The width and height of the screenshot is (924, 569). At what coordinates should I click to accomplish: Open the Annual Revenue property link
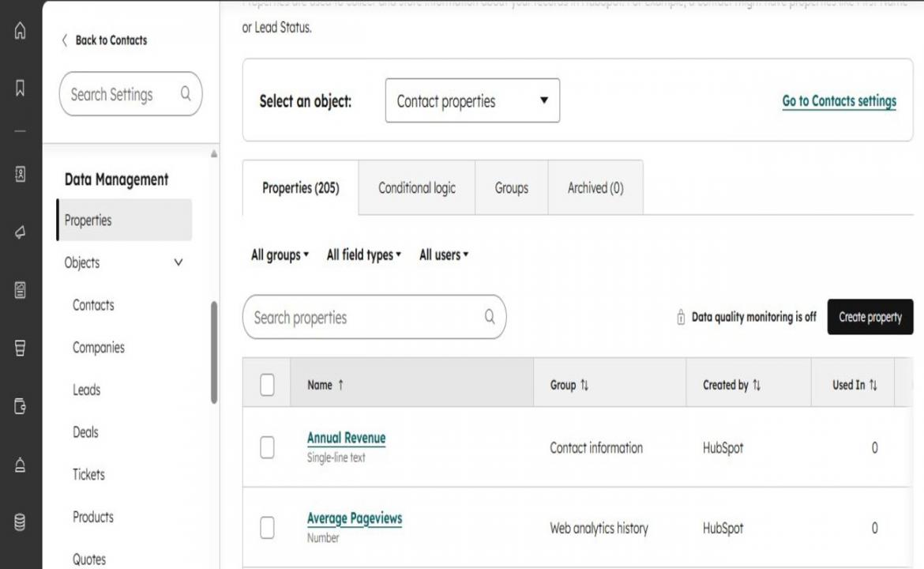pos(347,438)
